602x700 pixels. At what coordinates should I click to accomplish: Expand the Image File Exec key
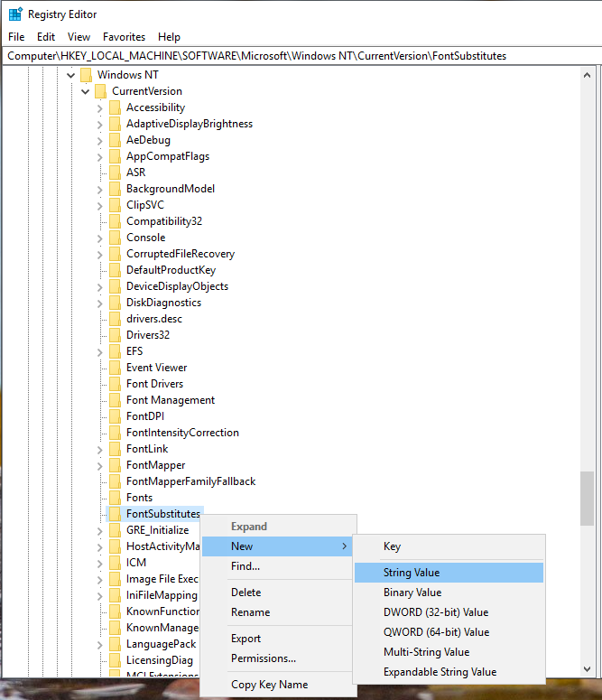(100, 580)
